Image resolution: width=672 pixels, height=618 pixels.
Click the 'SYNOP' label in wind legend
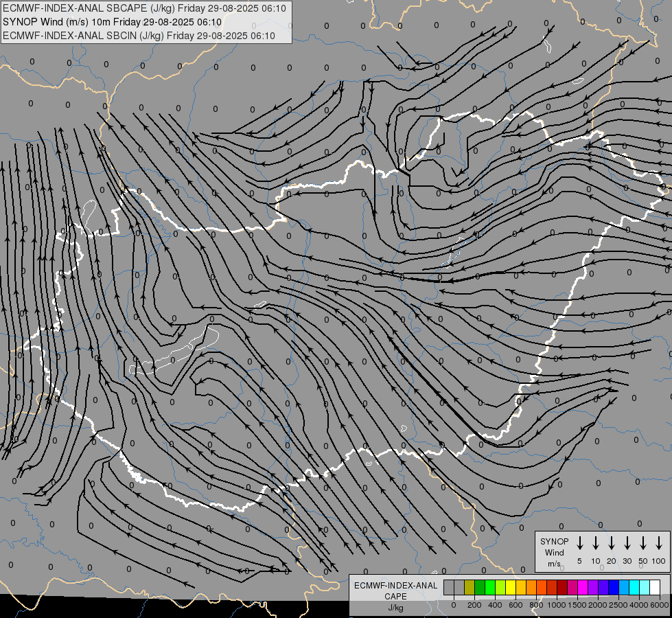(554, 541)
